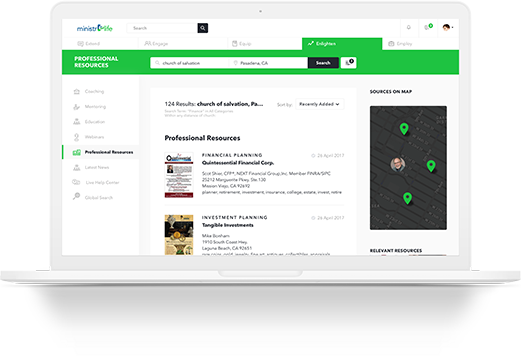The image size is (521, 360).
Task: Open Quintessential Financial Corp. thumbnail
Action: 179,175
